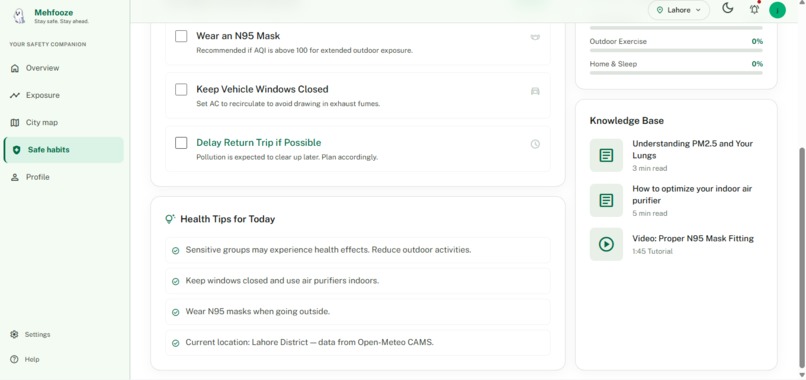806x380 pixels.
Task: Click the Help question mark icon
Action: click(x=14, y=359)
